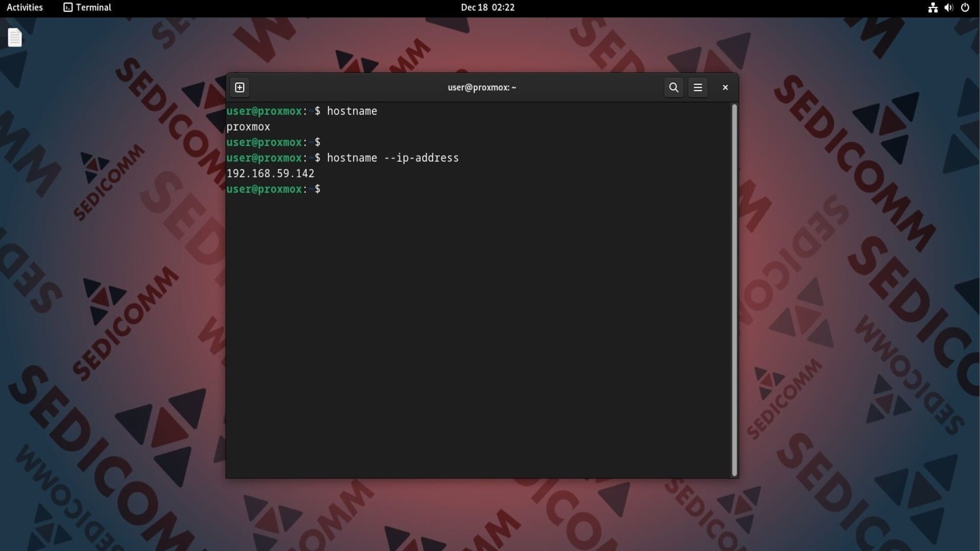Open the Activities overview
This screenshot has width=980, height=551.
[x=24, y=7]
